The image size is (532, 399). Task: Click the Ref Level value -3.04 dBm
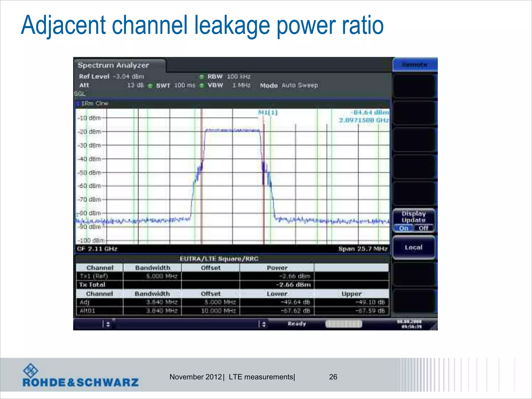coord(129,77)
